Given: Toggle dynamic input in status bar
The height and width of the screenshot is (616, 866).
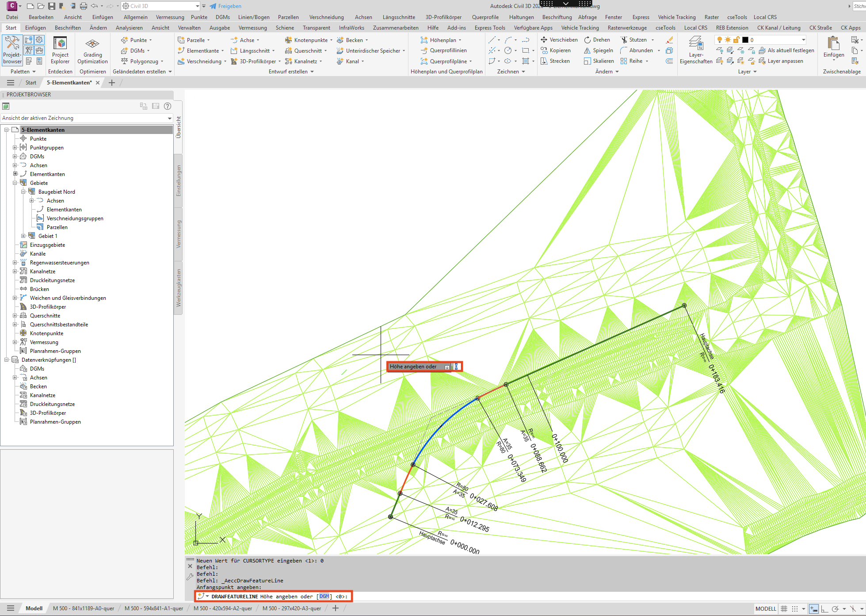Looking at the screenshot, I should click(813, 609).
